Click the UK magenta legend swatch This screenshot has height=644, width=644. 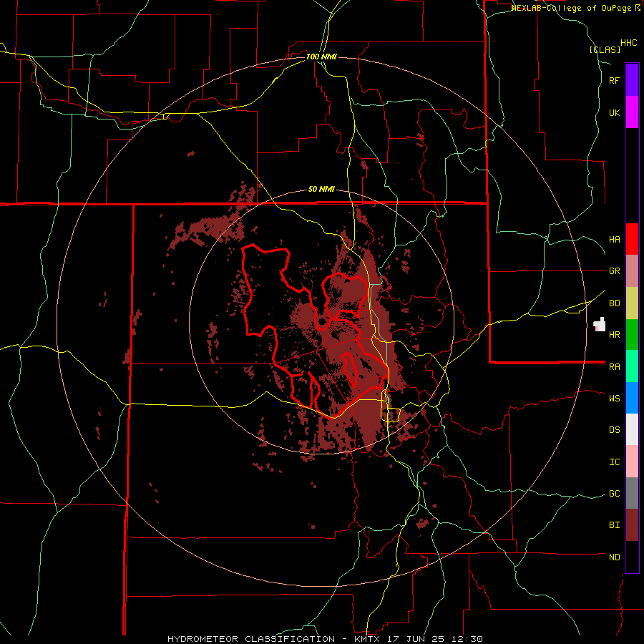click(x=632, y=112)
